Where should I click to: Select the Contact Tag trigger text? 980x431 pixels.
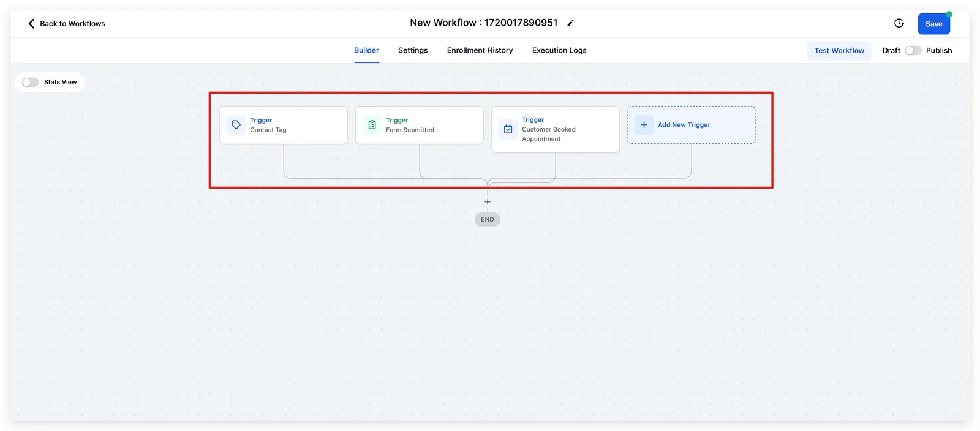click(268, 130)
